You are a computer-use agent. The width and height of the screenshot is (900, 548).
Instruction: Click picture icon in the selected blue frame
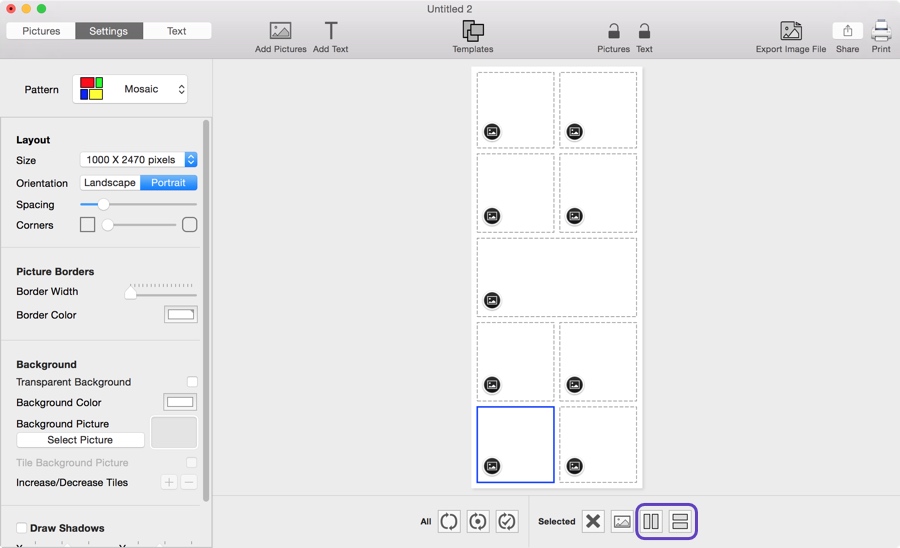[x=492, y=466]
